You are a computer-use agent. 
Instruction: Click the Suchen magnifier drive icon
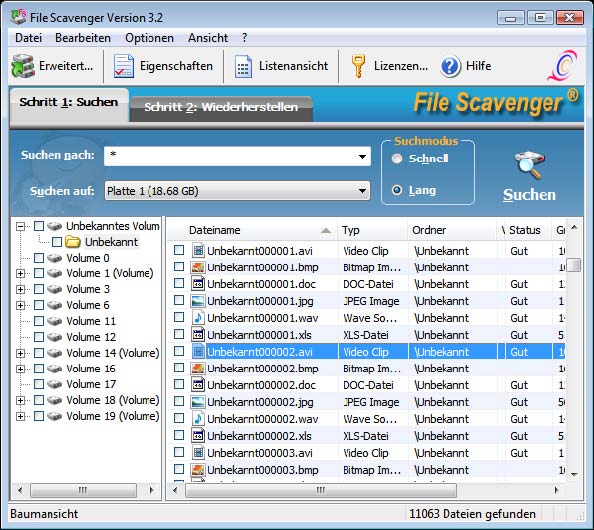[x=529, y=165]
